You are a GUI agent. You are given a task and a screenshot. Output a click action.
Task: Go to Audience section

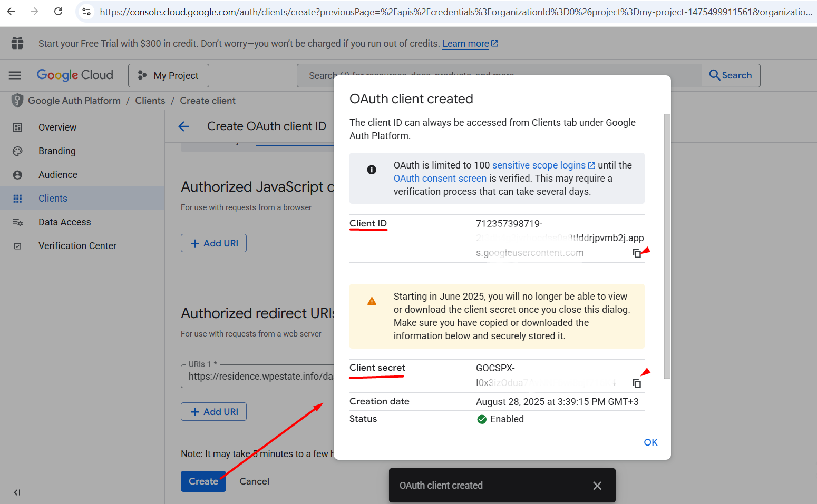tap(58, 175)
